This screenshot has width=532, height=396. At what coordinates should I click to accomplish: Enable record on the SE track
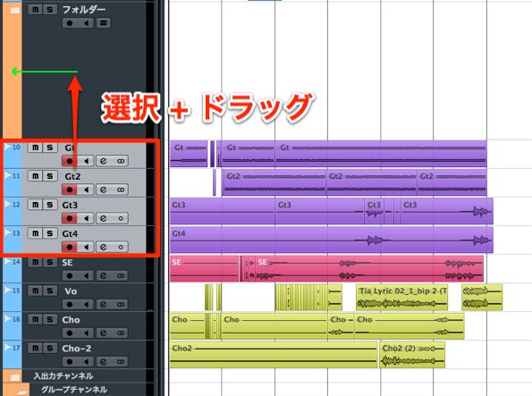(70, 275)
